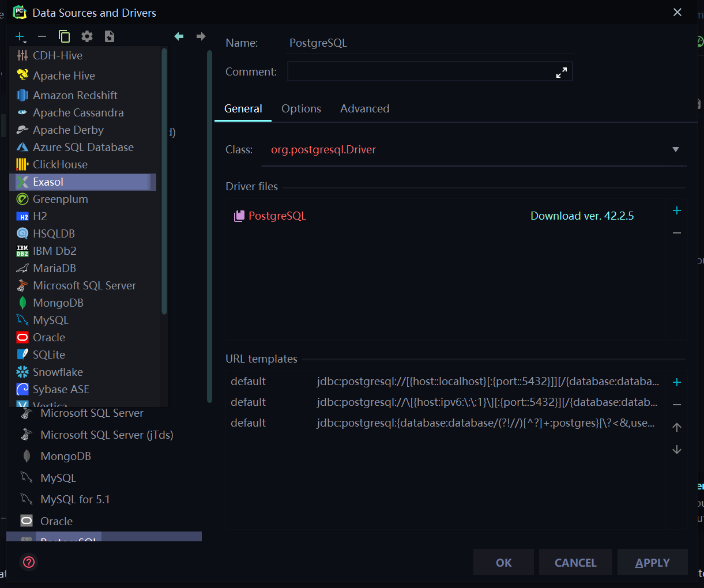The height and width of the screenshot is (588, 704).
Task: Select Greenplum from the list
Action: (x=83, y=199)
